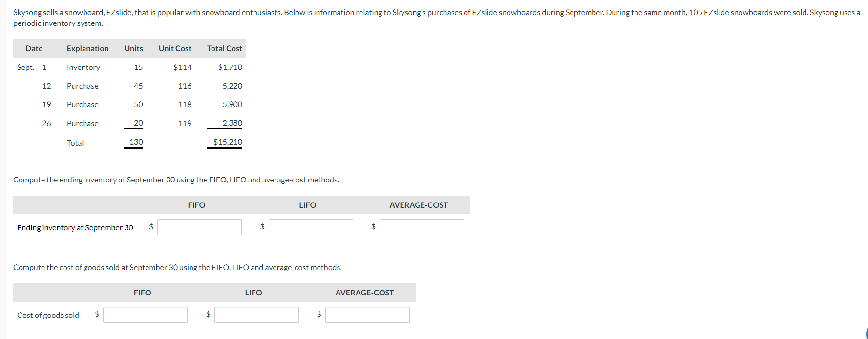Select the Unit Cost column header
The width and height of the screenshot is (868, 339).
pyautogui.click(x=174, y=48)
